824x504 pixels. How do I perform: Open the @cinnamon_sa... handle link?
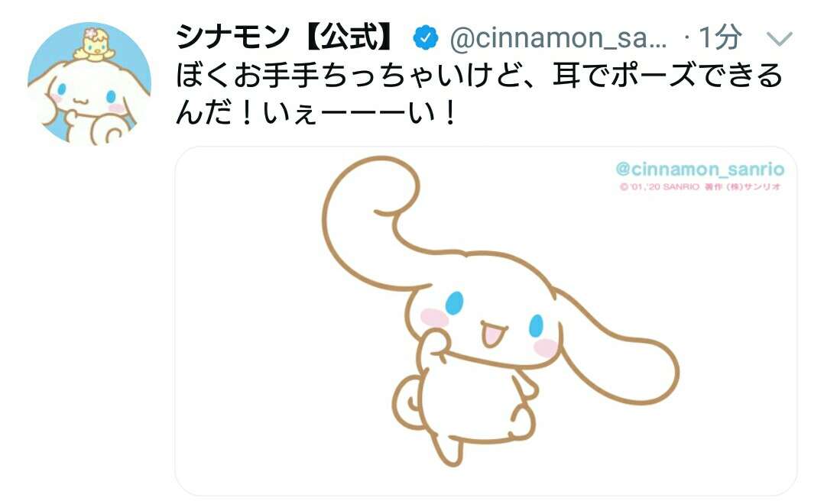pyautogui.click(x=558, y=38)
